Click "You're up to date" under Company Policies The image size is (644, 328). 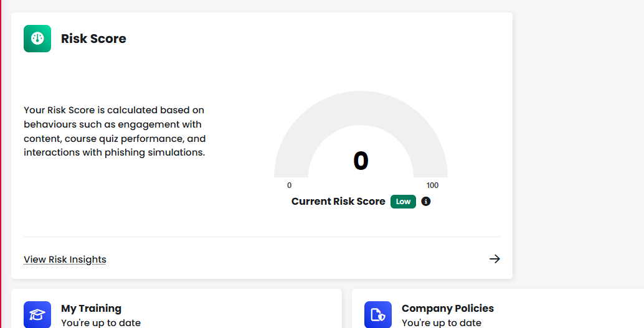click(x=442, y=322)
